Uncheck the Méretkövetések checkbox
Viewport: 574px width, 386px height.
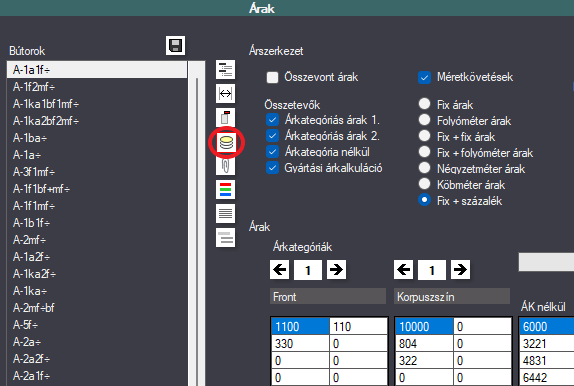[424, 77]
